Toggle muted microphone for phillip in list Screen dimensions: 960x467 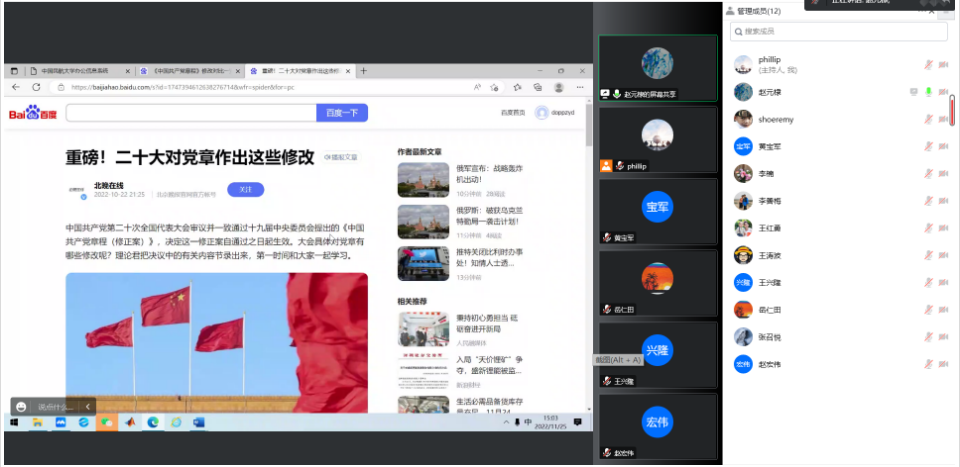tap(928, 65)
